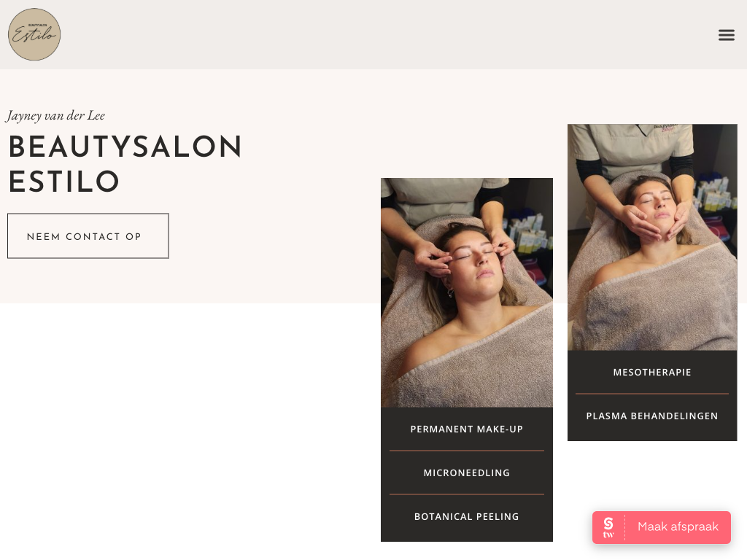The image size is (747, 560).
Task: Click the empty header bar area
Action: 381,34
